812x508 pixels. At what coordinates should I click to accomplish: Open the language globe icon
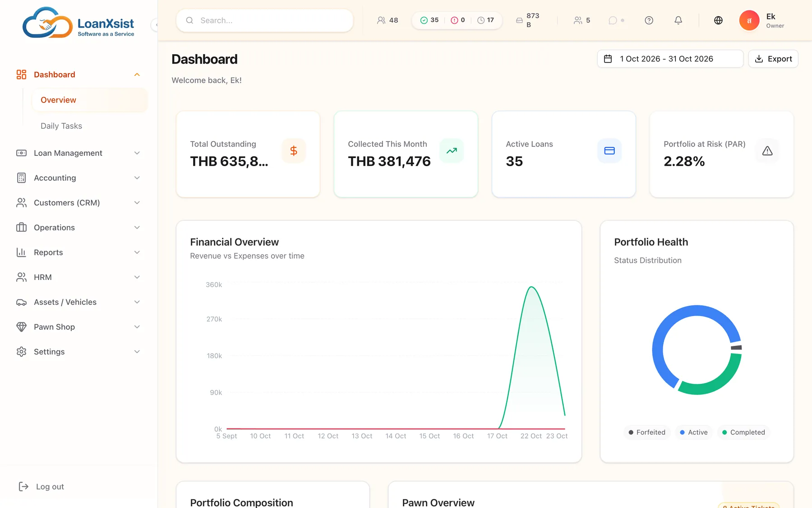point(718,20)
